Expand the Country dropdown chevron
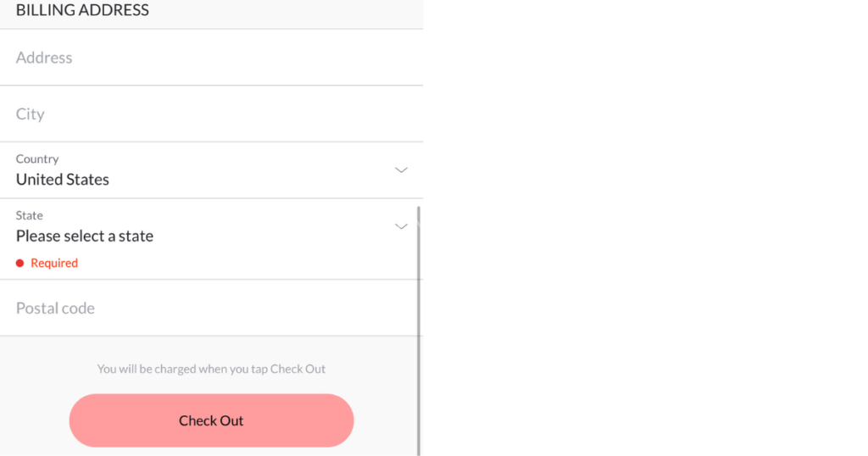The height and width of the screenshot is (456, 868). [x=402, y=170]
